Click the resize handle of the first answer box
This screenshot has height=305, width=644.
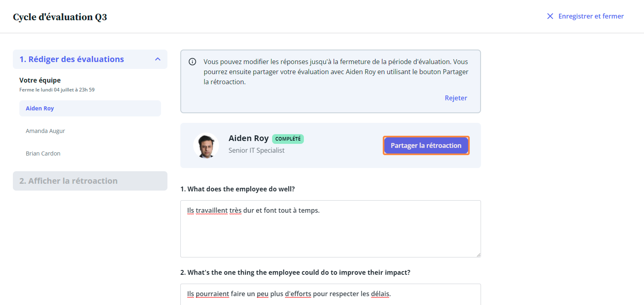tap(478, 255)
